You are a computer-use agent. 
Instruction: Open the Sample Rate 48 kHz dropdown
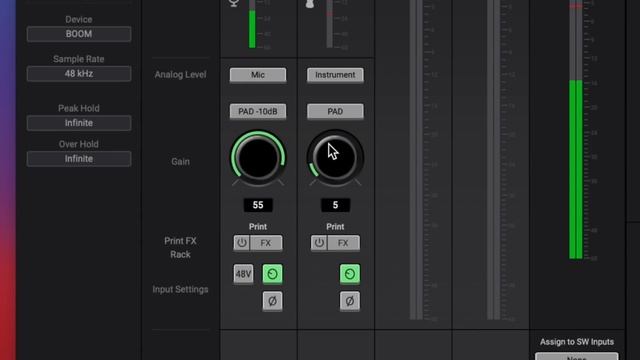pyautogui.click(x=79, y=74)
